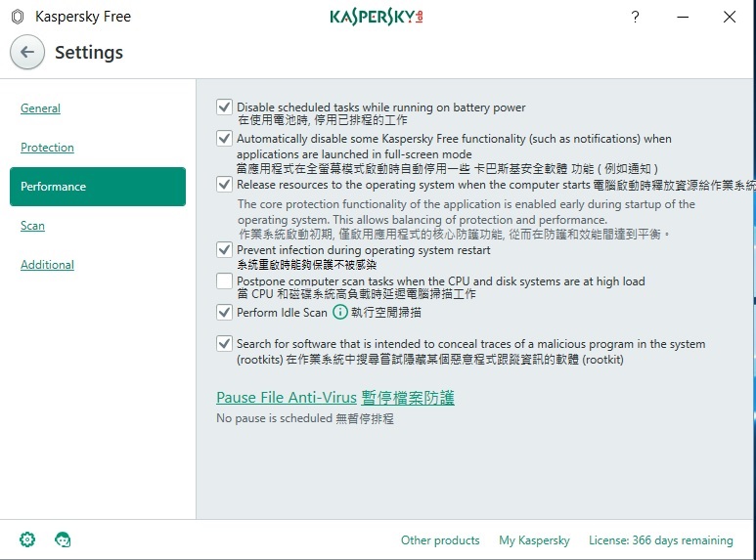
Task: Go back using the arrow button
Action: click(x=27, y=52)
